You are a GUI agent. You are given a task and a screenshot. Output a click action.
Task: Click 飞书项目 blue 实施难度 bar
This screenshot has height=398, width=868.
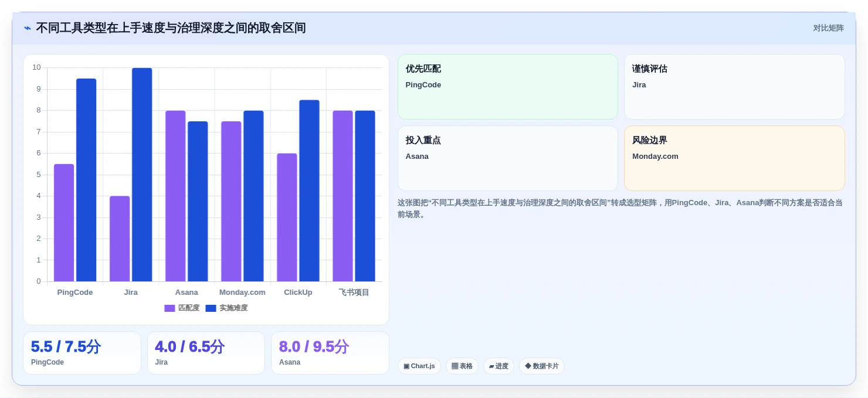point(365,196)
